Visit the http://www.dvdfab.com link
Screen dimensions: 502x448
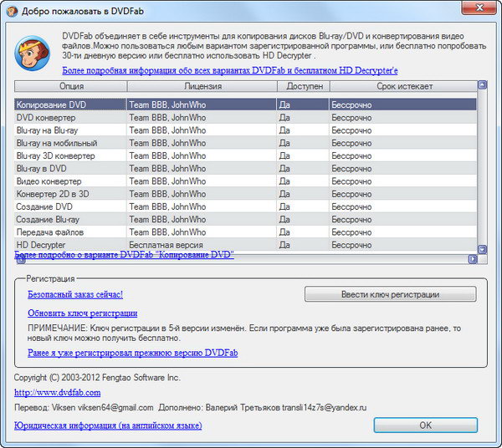57,392
